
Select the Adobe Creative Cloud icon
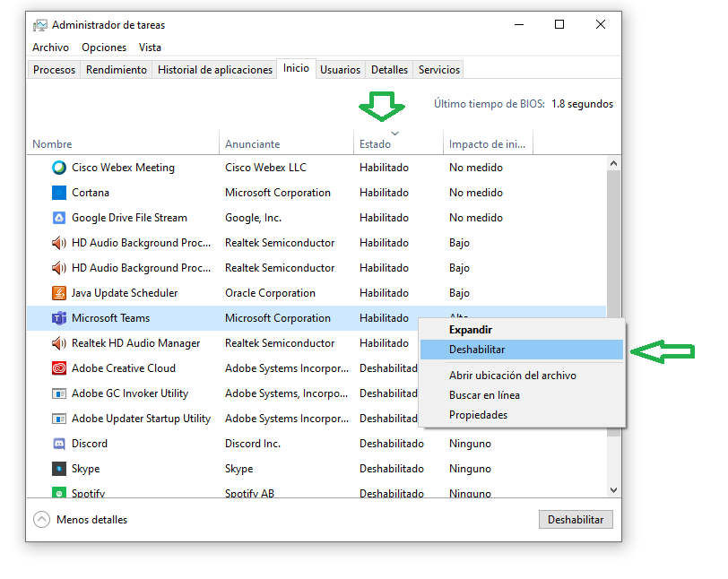click(x=59, y=368)
